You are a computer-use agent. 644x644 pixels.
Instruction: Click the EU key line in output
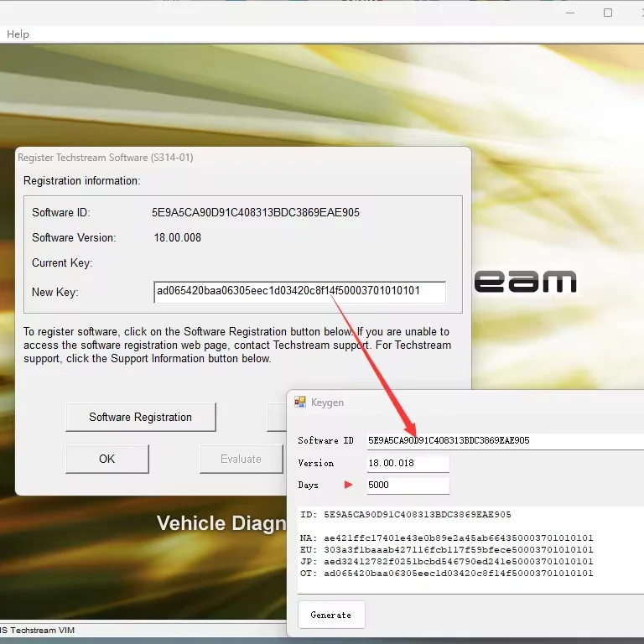click(446, 550)
